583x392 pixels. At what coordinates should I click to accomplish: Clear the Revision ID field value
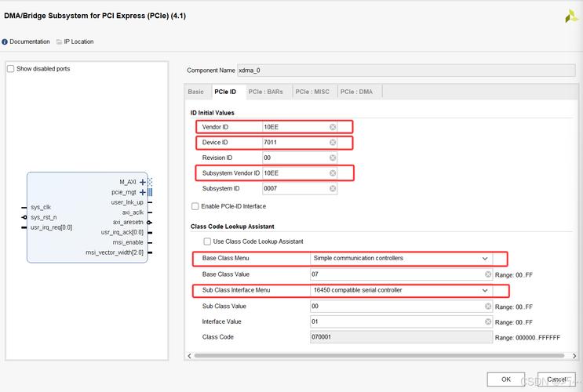click(x=333, y=158)
